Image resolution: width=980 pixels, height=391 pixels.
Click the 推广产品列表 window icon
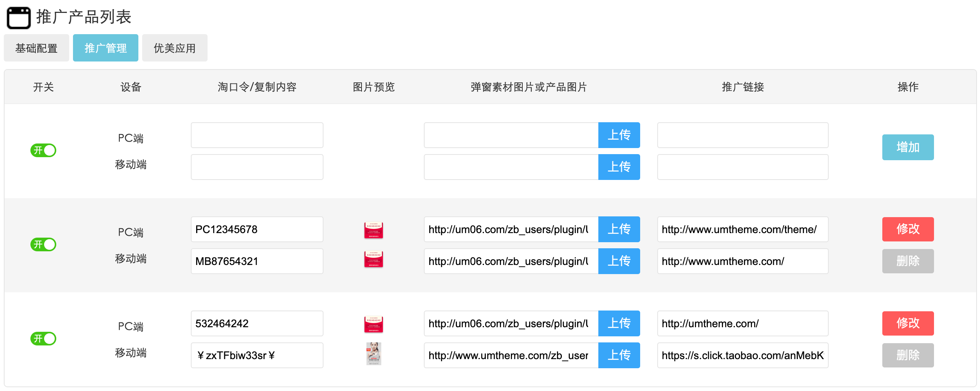coord(19,17)
